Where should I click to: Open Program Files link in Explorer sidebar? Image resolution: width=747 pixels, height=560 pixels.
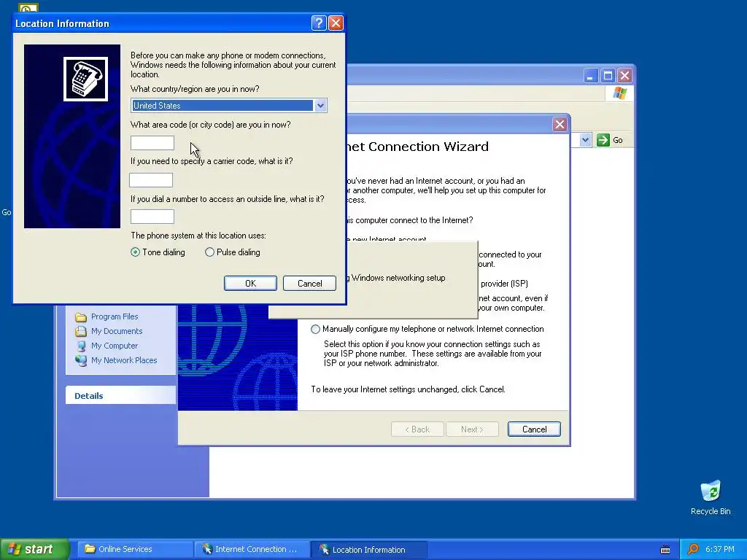tap(115, 316)
